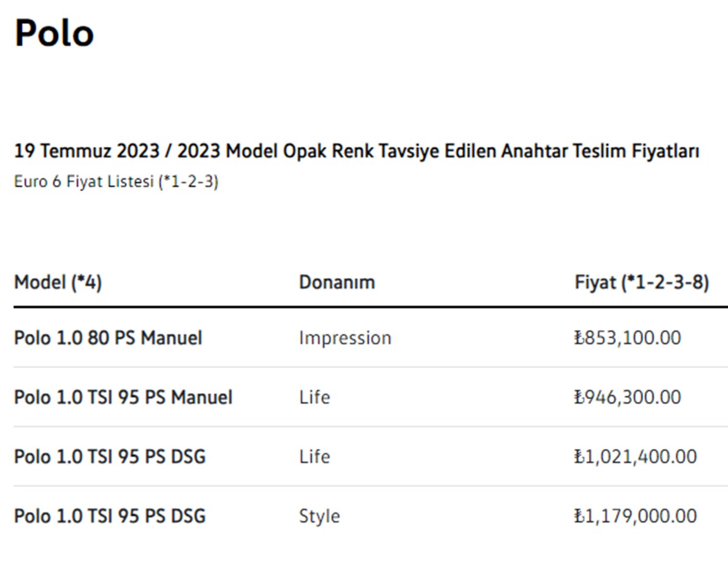The height and width of the screenshot is (567, 728).
Task: Select Polo 1.0 TSI 95 PS DSG Life model name
Action: tap(110, 456)
